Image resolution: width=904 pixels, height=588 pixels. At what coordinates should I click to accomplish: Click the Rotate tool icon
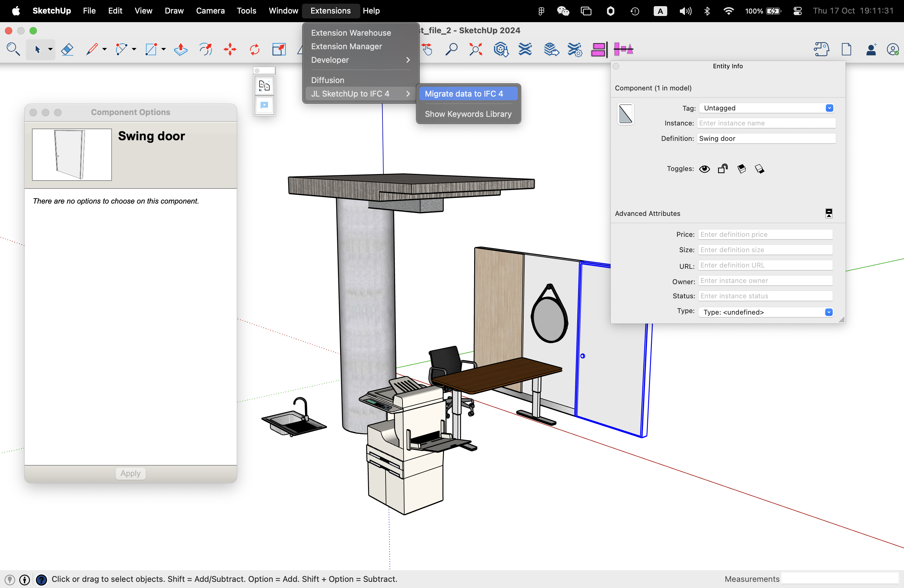(x=254, y=49)
